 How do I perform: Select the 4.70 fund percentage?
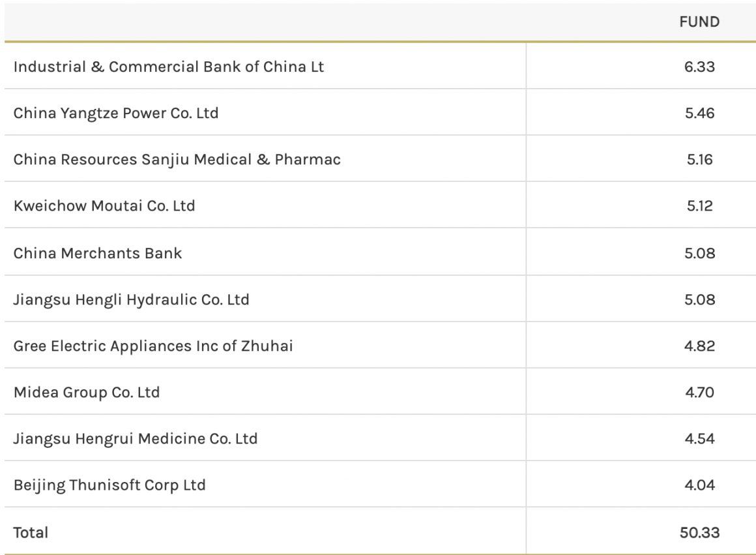point(699,392)
